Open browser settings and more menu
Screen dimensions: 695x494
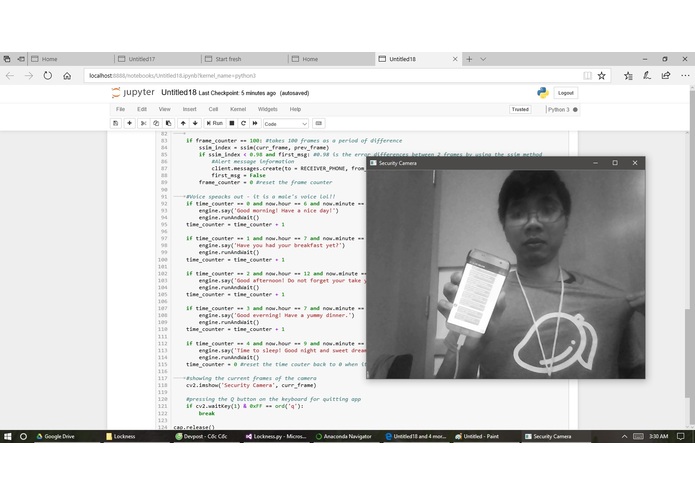(685, 76)
